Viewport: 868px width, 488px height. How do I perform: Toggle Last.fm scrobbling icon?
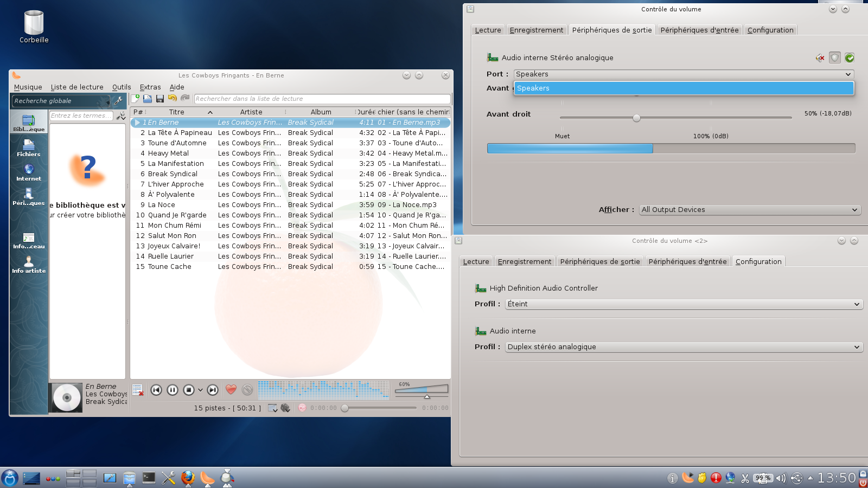click(302, 408)
